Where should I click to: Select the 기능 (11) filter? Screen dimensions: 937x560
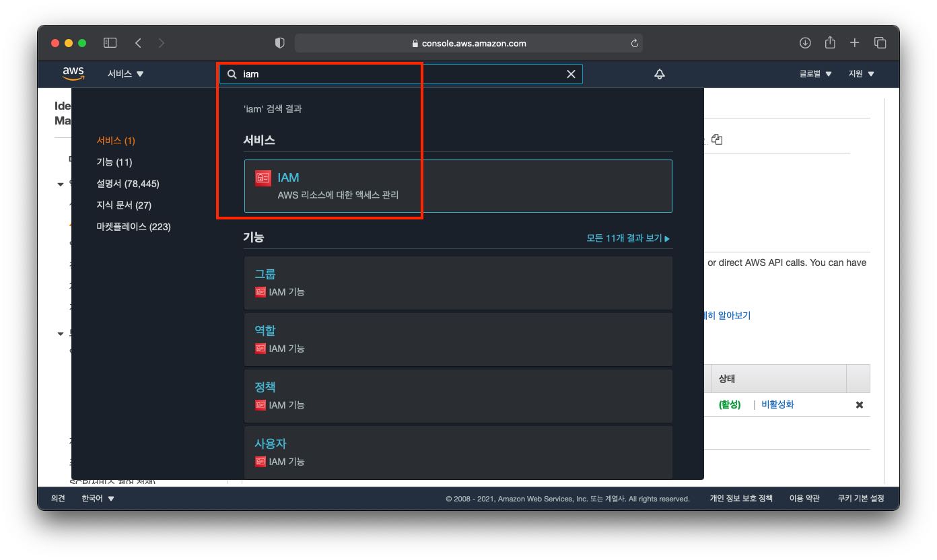(x=114, y=162)
